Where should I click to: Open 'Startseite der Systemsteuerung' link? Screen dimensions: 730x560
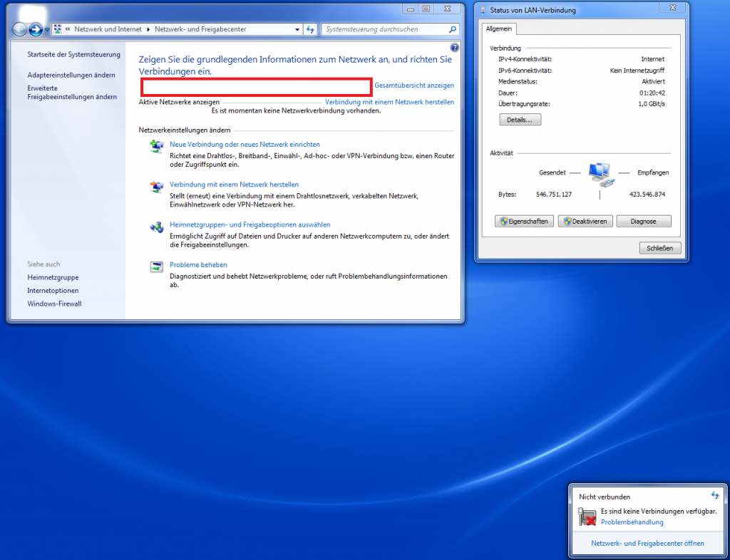(73, 54)
